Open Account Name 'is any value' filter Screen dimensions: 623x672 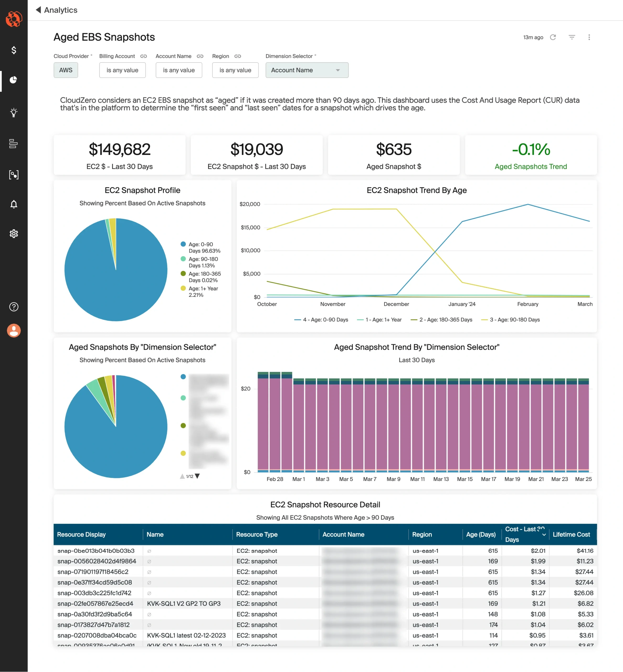tap(179, 70)
